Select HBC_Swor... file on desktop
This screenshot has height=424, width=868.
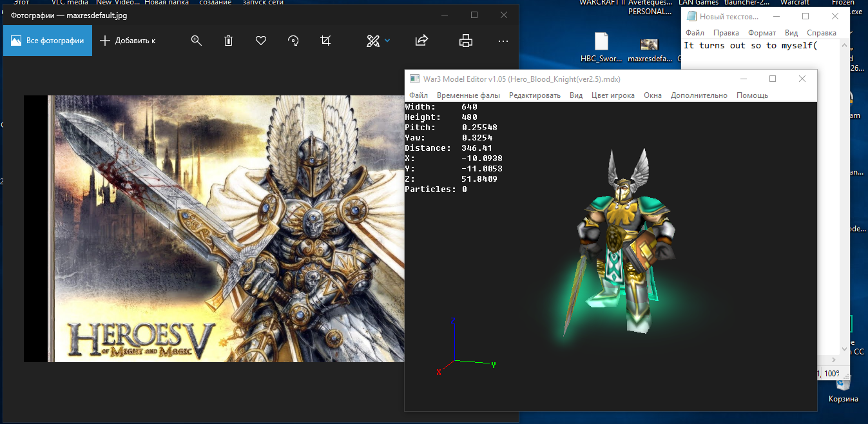pos(601,47)
